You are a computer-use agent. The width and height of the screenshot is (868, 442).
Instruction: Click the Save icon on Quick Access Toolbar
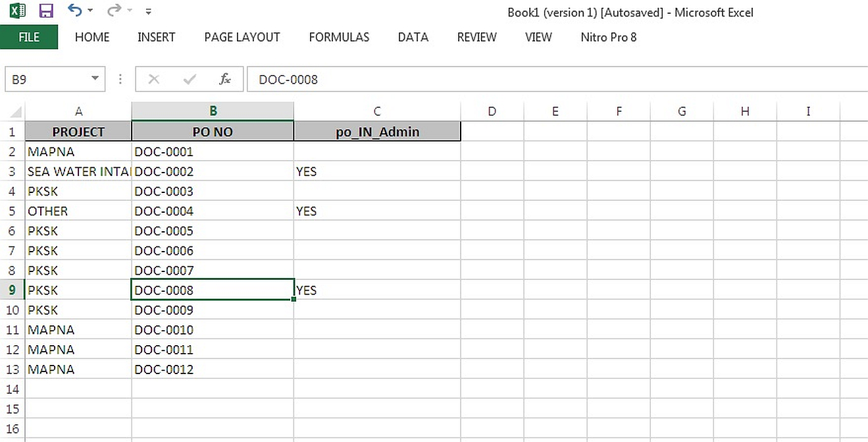click(x=45, y=11)
